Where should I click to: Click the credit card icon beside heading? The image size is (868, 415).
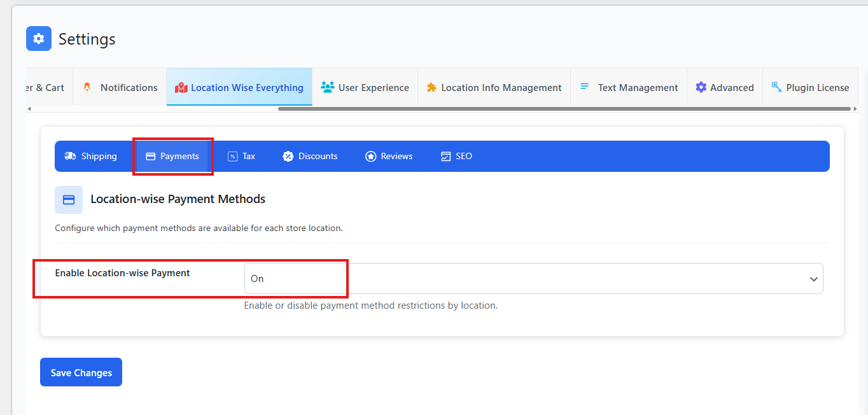(69, 200)
